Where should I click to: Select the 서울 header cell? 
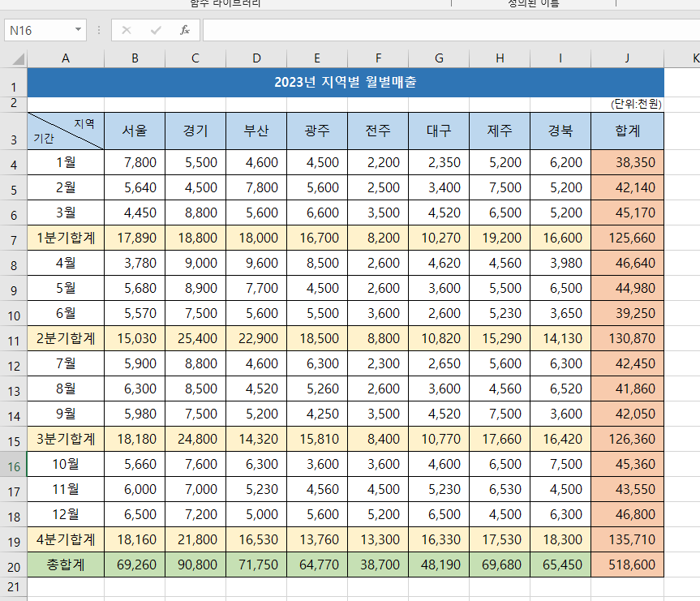pyautogui.click(x=135, y=131)
